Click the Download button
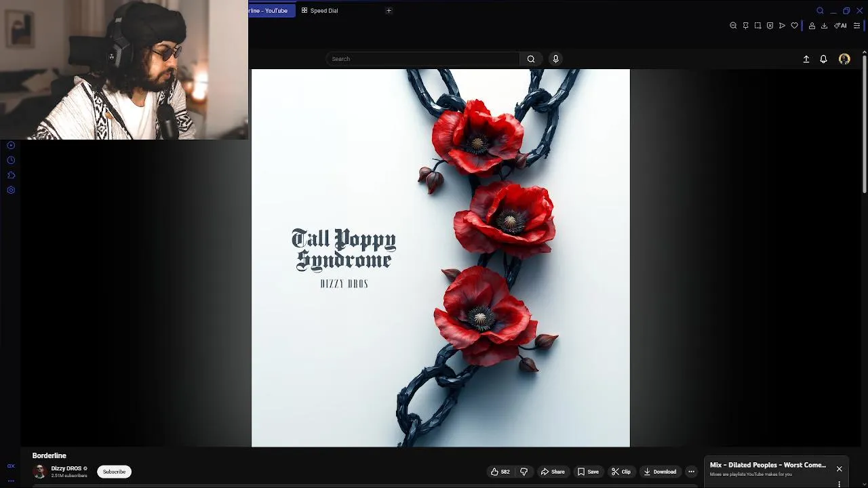 (660, 472)
